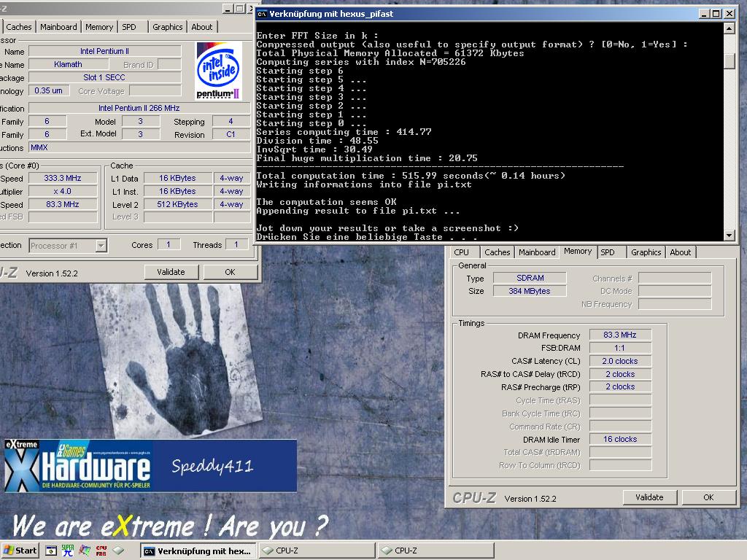747x560 pixels.
Task: Click the CPU-Z chip icon in quick launch
Action: [x=118, y=551]
